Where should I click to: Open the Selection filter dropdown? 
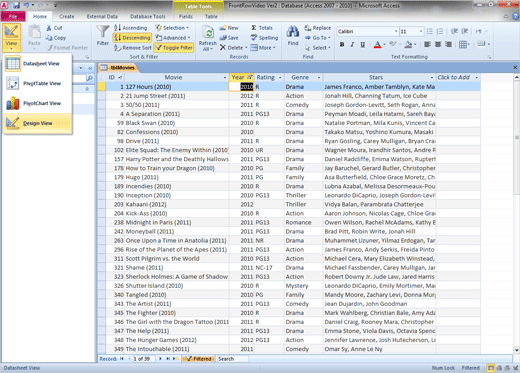172,28
